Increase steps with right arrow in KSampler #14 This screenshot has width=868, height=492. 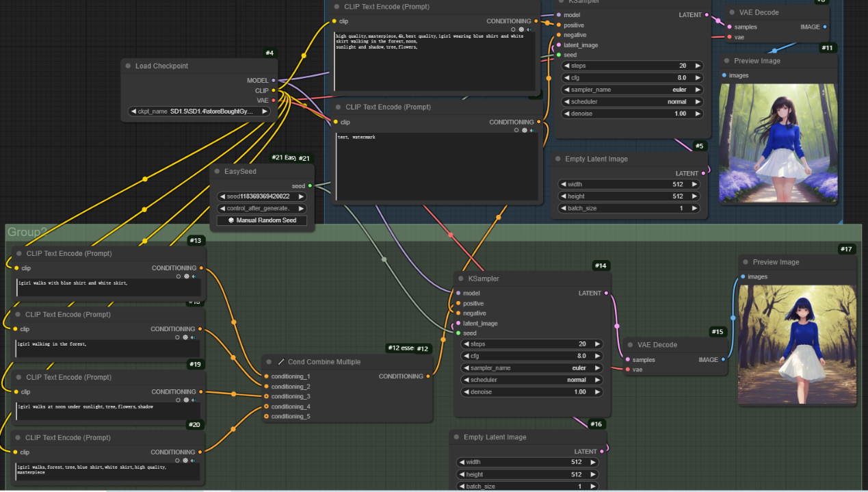point(596,344)
